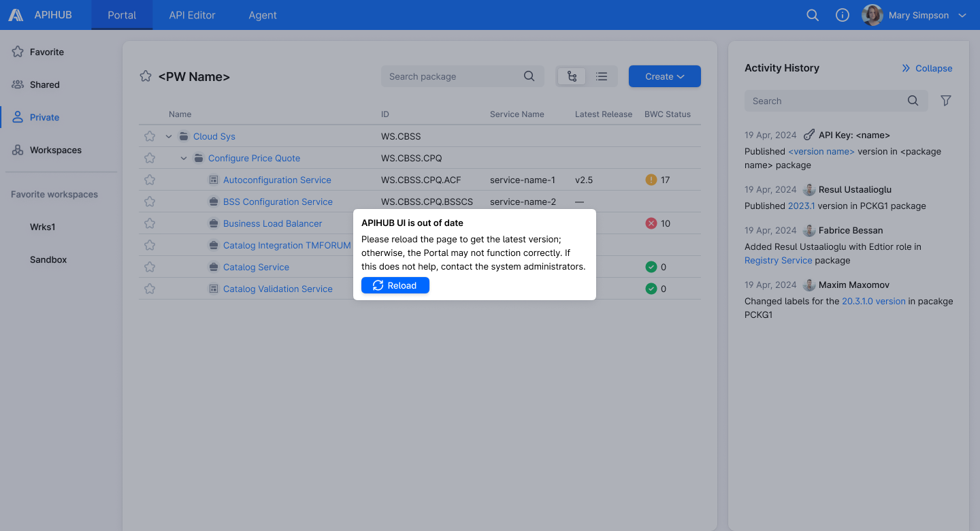This screenshot has width=980, height=531.
Task: Toggle favorite star for Autoconfiguration Service
Action: pyautogui.click(x=150, y=180)
